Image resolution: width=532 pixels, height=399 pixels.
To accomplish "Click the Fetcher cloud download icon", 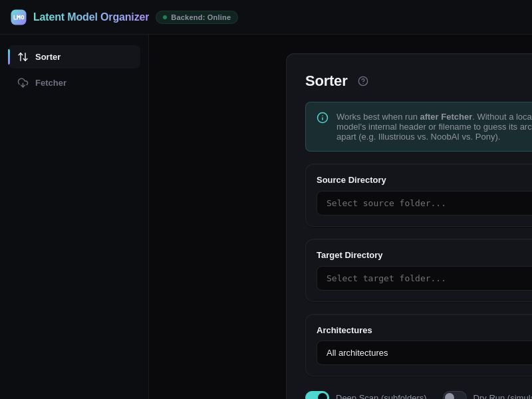I will point(23,82).
